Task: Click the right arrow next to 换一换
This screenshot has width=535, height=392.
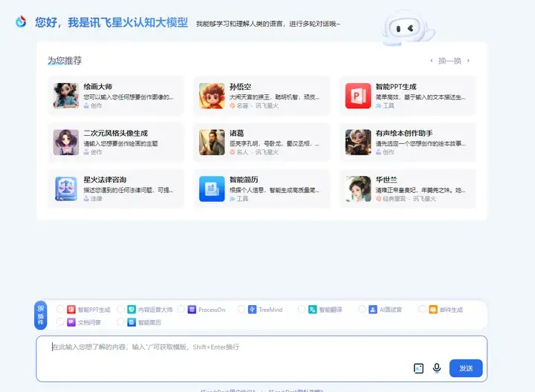Action: tap(468, 61)
